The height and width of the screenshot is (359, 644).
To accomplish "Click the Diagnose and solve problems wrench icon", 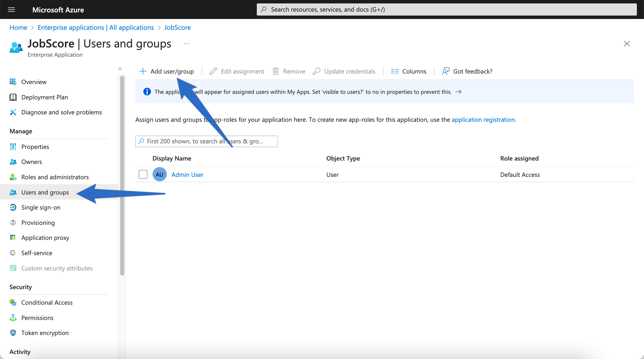I will 13,112.
